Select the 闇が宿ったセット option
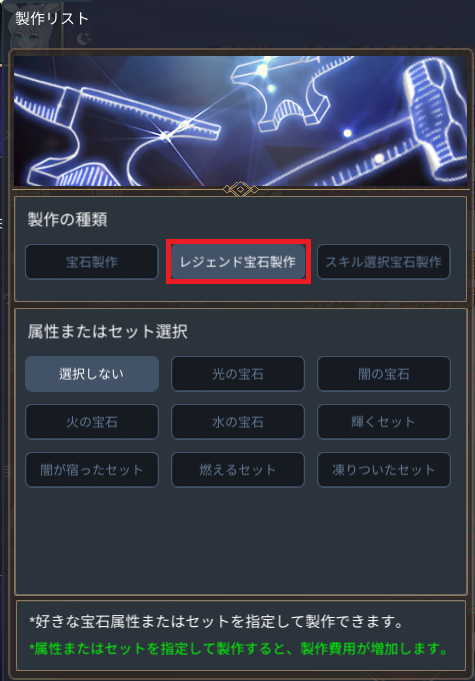 click(x=92, y=469)
